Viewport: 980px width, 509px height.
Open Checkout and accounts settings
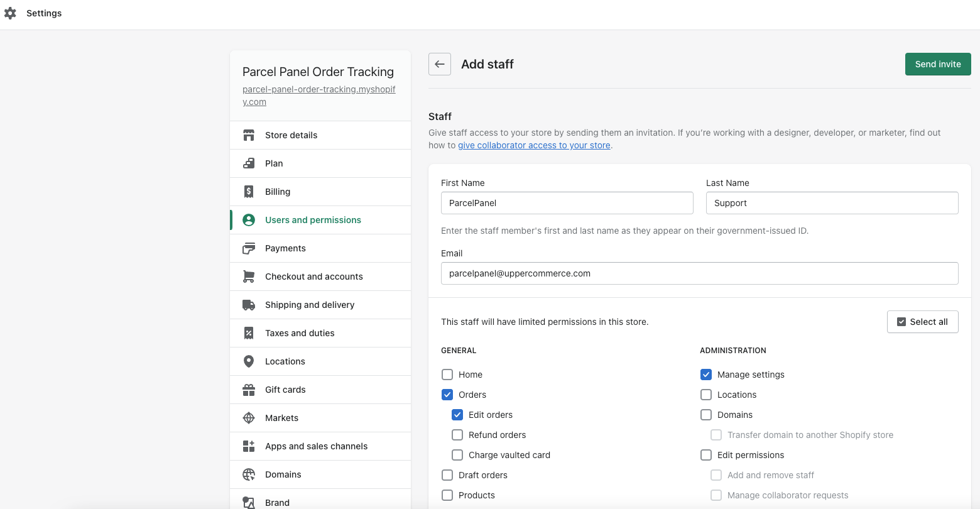click(x=320, y=276)
